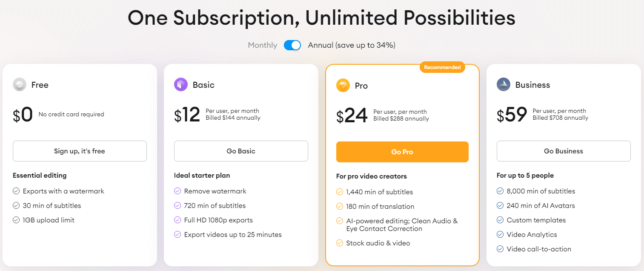Click checkmark icon beside Stock audio & video
Viewport: 644px width, 271px height.
coord(340,243)
